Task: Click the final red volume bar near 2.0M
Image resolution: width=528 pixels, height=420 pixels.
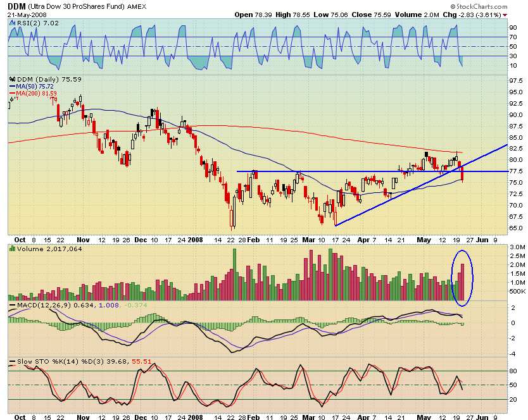Action: [463, 282]
